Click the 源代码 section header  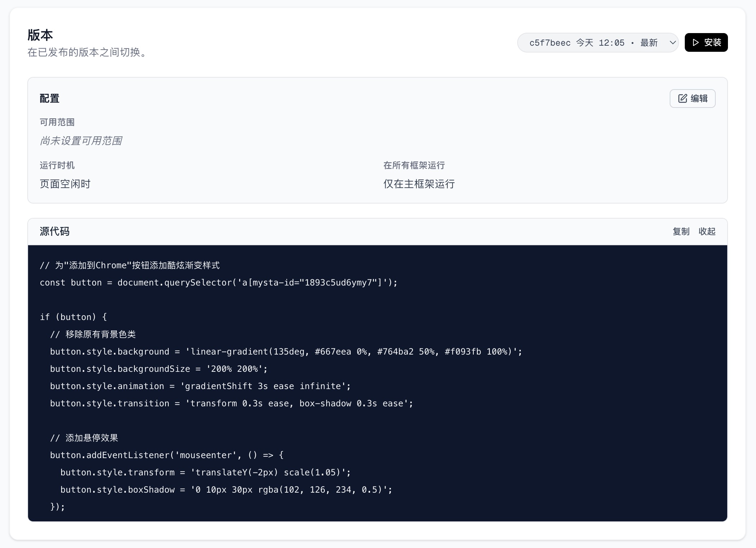click(55, 231)
